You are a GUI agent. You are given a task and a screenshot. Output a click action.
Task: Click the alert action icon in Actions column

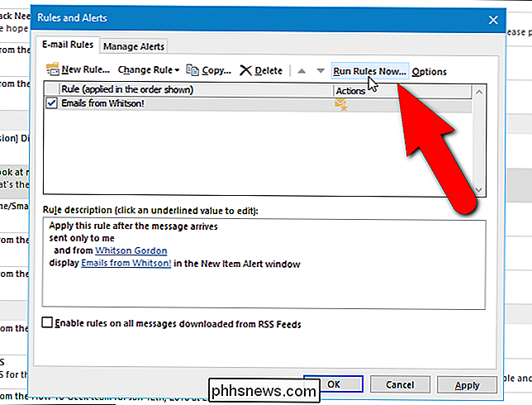tap(341, 104)
